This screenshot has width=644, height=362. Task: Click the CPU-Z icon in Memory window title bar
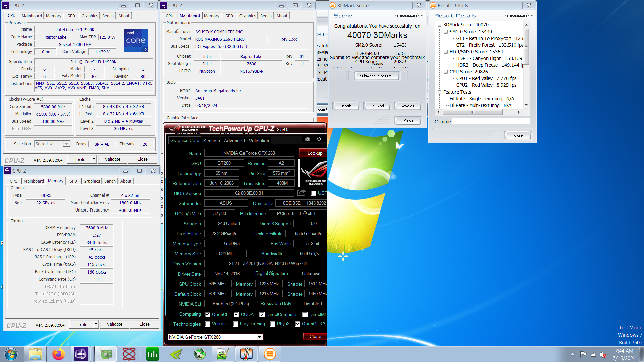click(x=8, y=171)
